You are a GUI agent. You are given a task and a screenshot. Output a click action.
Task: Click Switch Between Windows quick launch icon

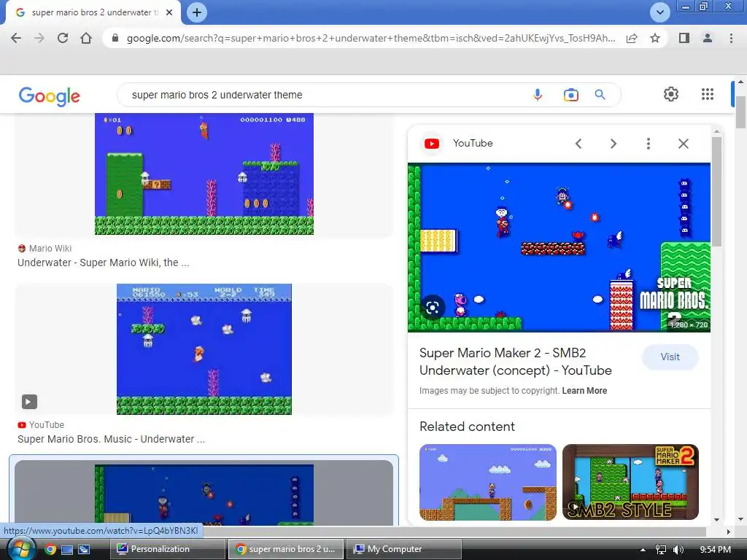coord(85,550)
